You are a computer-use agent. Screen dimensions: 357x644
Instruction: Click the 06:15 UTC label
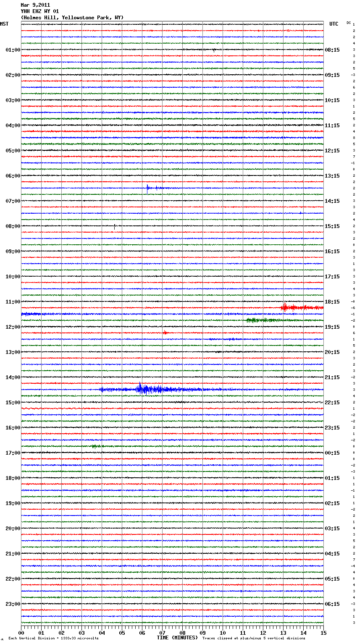pos(332,604)
